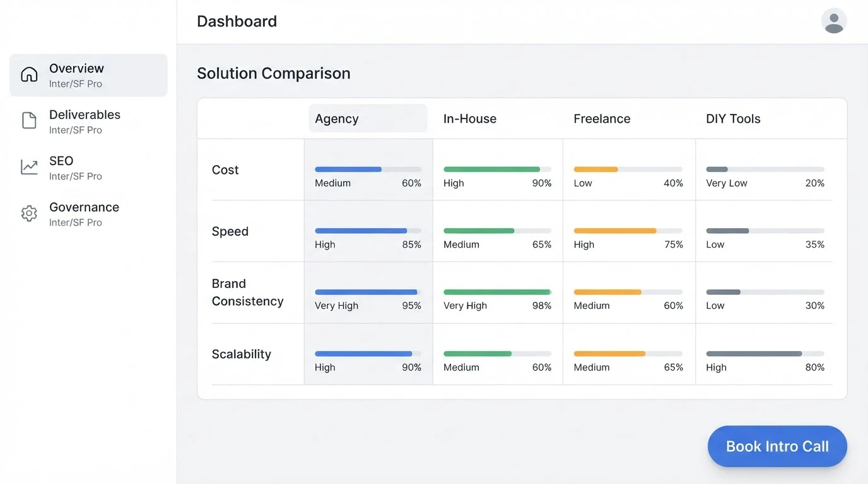Click the 20% value in DIY Tools
This screenshot has width=868, height=484.
pos(815,183)
